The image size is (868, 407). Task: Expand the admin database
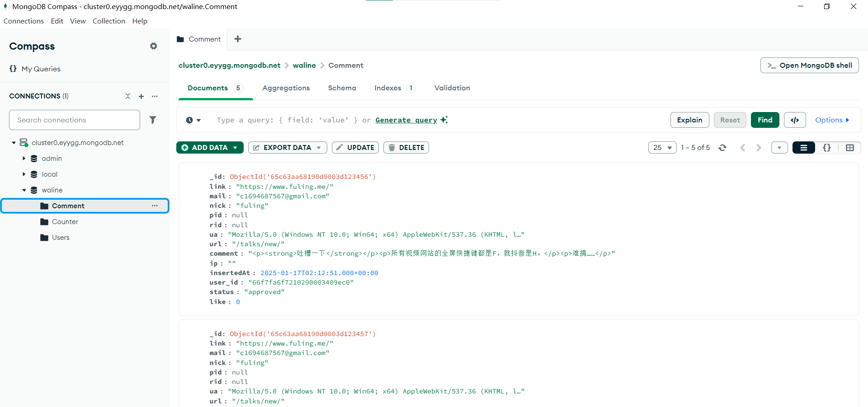[24, 159]
